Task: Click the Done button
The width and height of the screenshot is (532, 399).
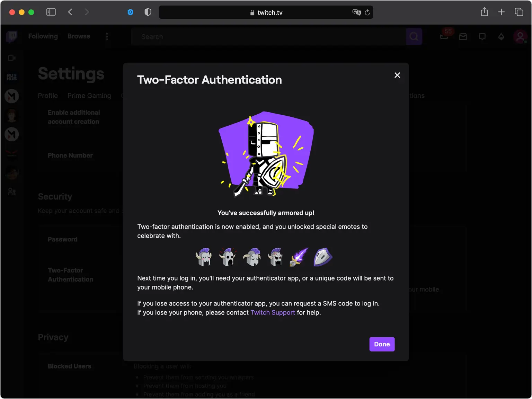Action: click(382, 344)
